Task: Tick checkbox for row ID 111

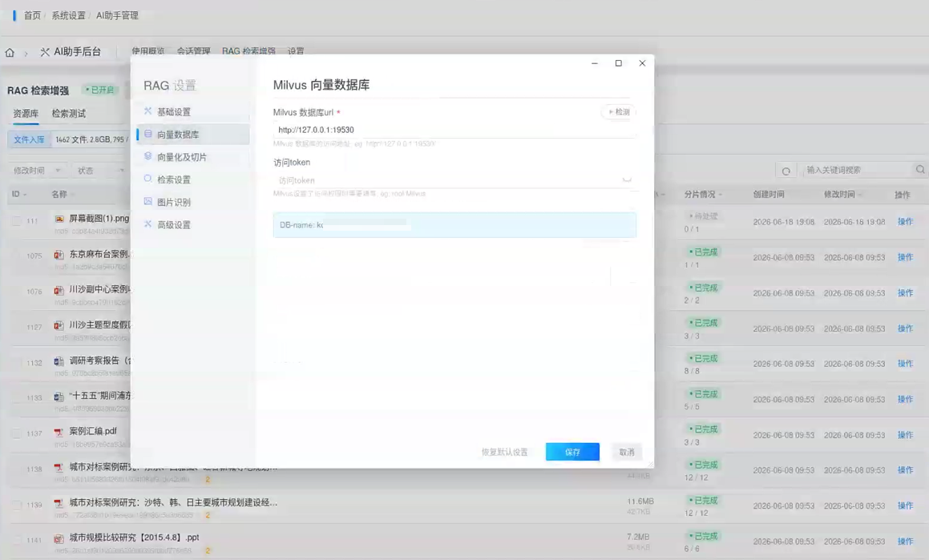Action: 17,221
